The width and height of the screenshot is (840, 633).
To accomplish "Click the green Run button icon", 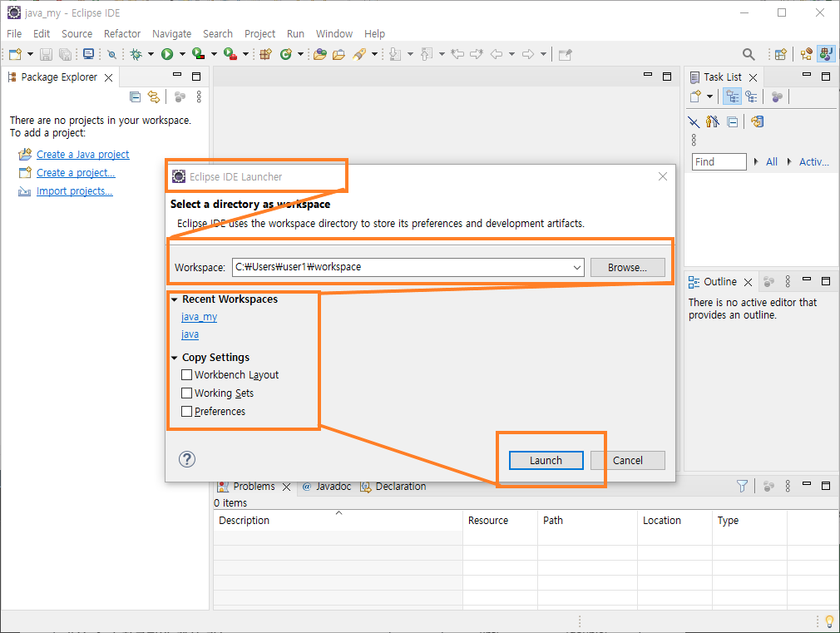I will (x=167, y=54).
